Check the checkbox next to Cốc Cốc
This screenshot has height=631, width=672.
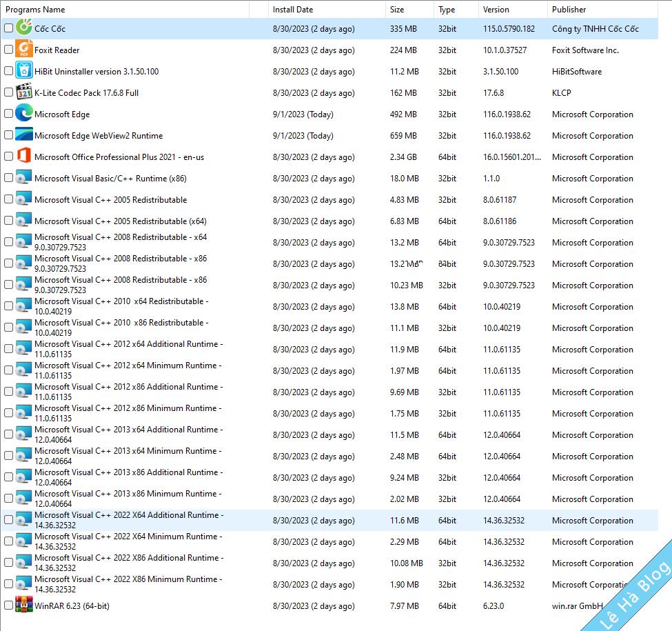[x=8, y=28]
